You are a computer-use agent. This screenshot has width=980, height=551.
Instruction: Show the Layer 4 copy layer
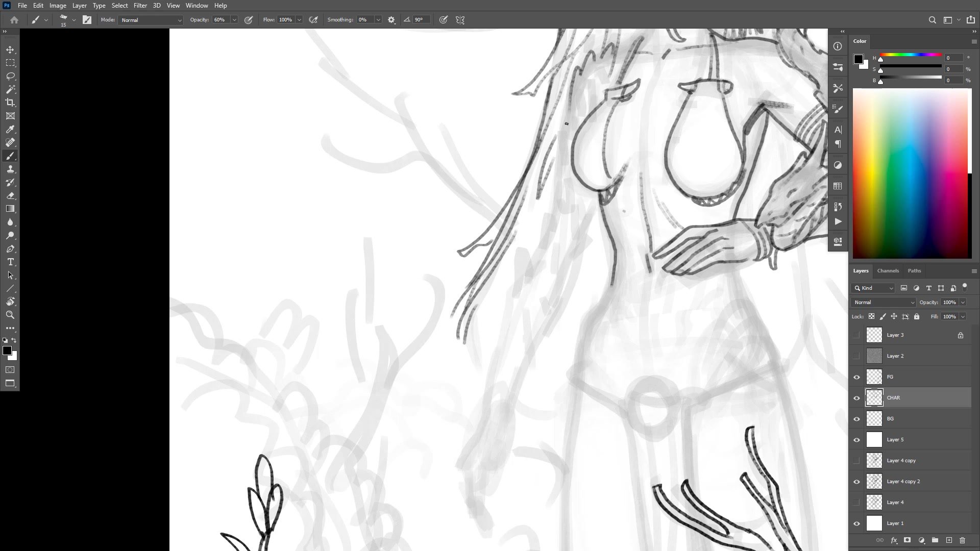coord(856,461)
